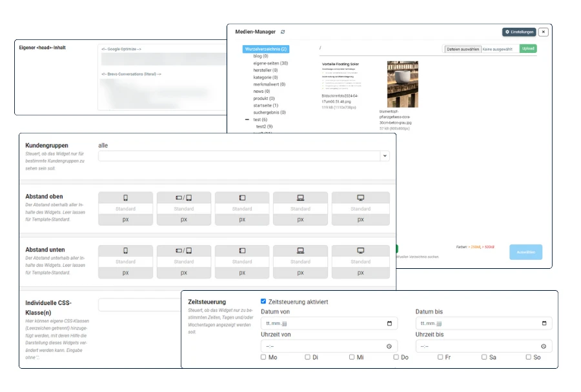This screenshot has height=392, width=581.
Task: Open calendar picker for Datum bis
Action: pos(544,324)
